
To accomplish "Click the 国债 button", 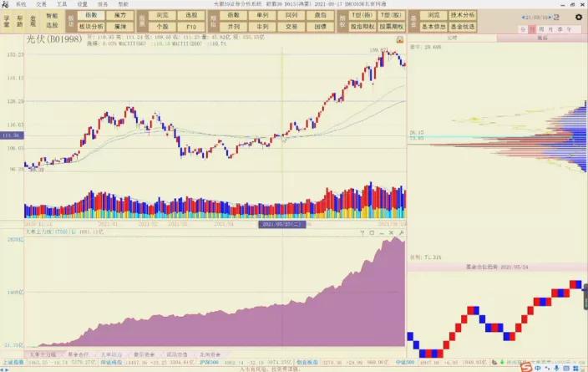I will [320, 27].
